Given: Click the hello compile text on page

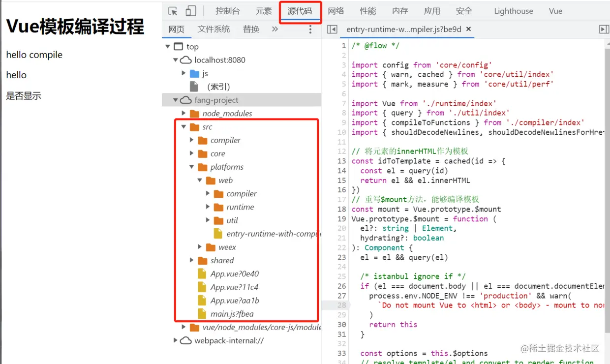Looking at the screenshot, I should point(34,55).
